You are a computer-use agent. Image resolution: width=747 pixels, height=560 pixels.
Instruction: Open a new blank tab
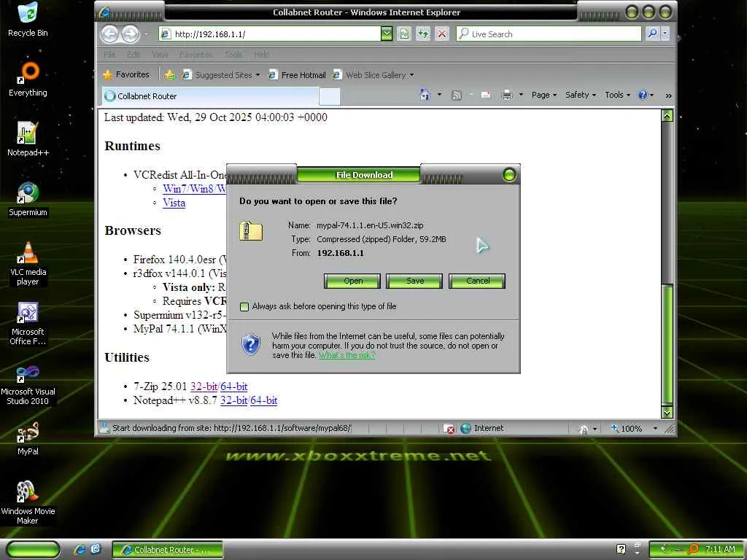tap(329, 96)
